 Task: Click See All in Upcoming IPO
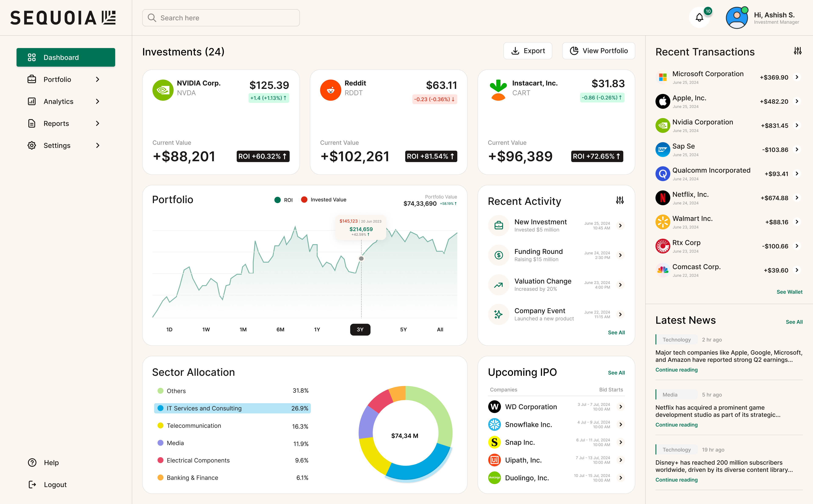(616, 372)
